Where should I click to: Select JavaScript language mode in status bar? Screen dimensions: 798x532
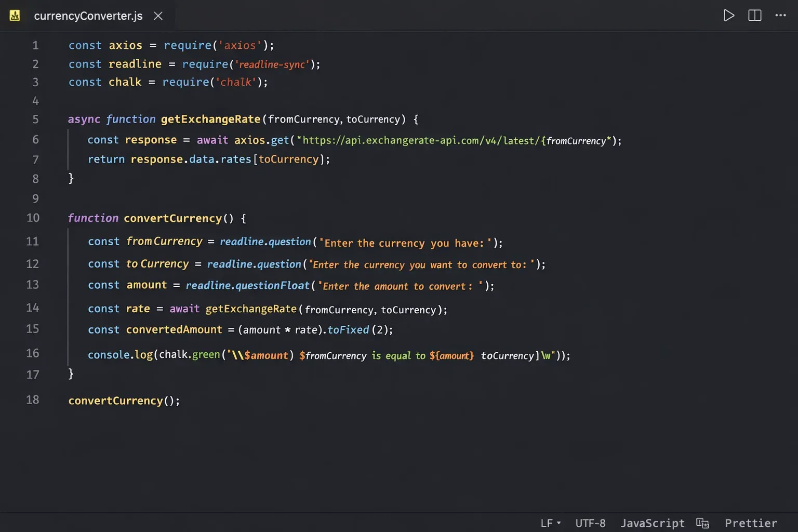[652, 523]
